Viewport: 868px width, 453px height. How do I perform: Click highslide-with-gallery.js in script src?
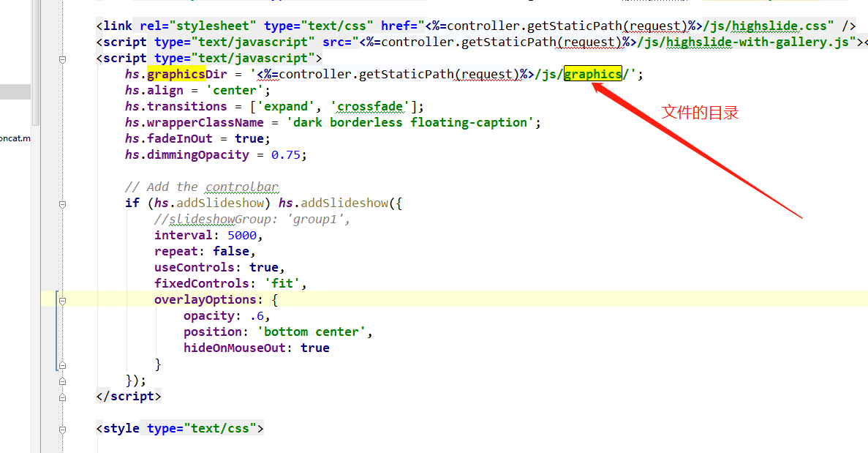[758, 42]
